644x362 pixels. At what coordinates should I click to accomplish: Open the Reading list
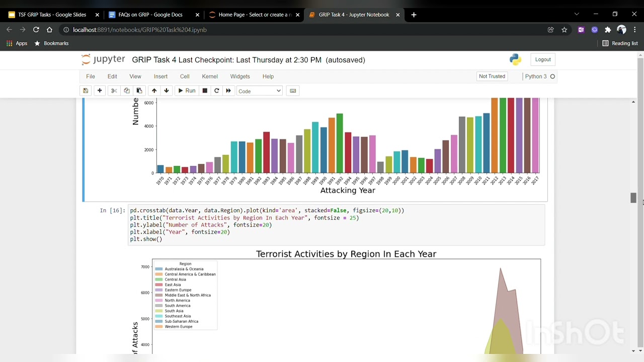pyautogui.click(x=620, y=43)
